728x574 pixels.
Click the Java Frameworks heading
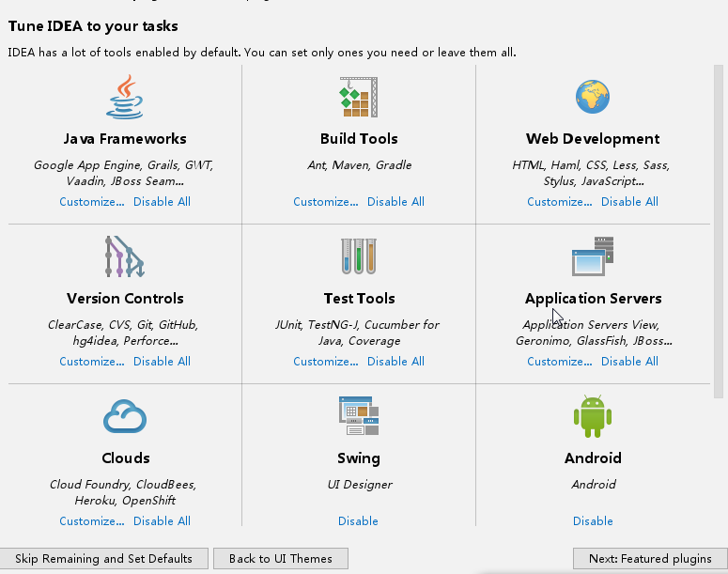[x=125, y=139]
